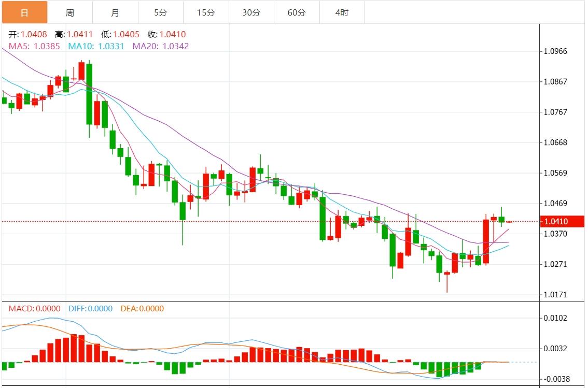
Task: Switch to the 5分 interval tab
Action: tap(160, 12)
